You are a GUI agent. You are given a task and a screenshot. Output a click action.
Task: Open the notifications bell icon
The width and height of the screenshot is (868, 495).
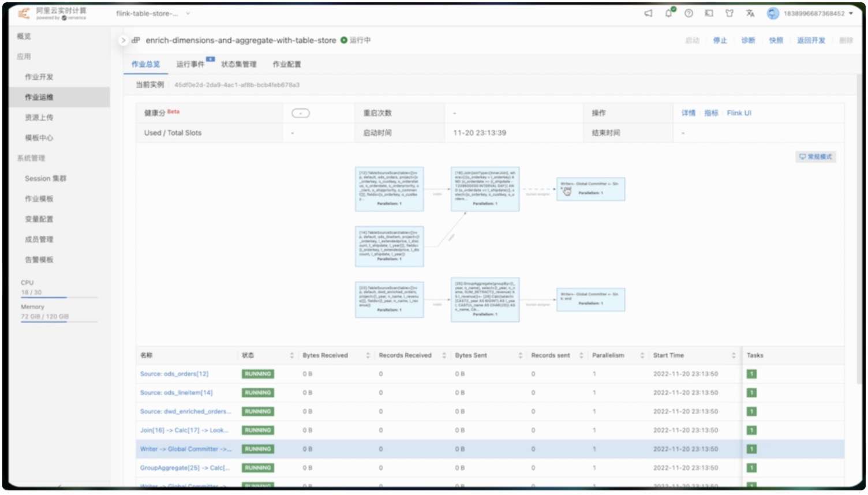tap(669, 13)
